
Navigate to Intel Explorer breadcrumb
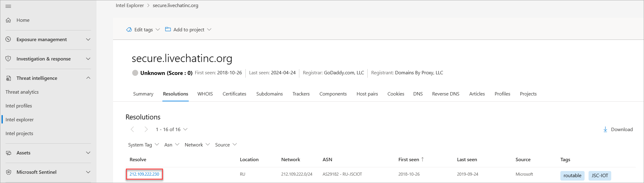click(x=130, y=6)
